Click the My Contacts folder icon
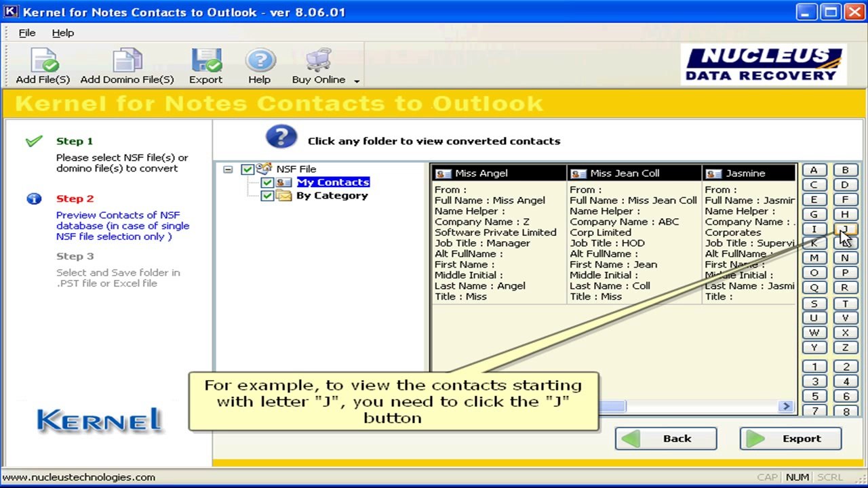868x488 pixels. click(284, 182)
